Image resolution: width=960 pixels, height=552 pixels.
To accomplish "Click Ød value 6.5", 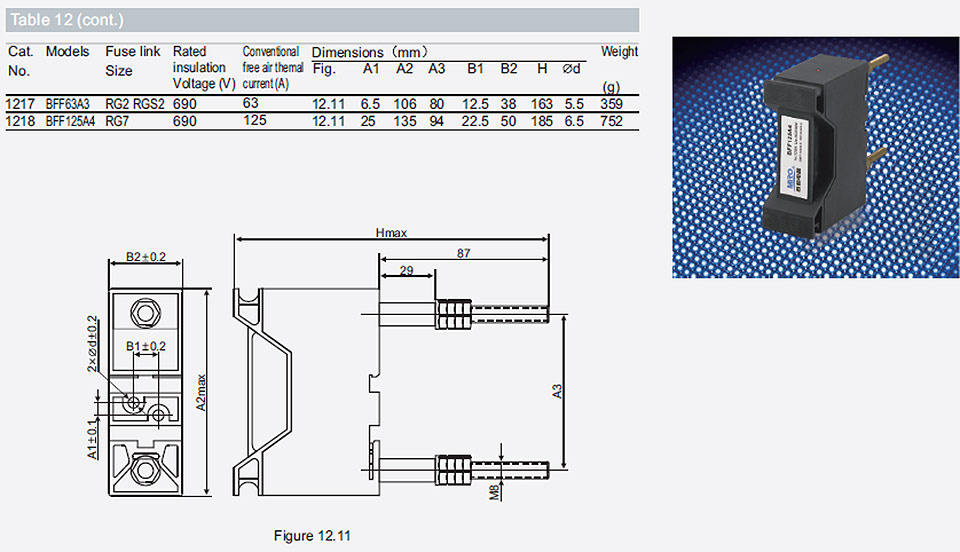I will 574,121.
